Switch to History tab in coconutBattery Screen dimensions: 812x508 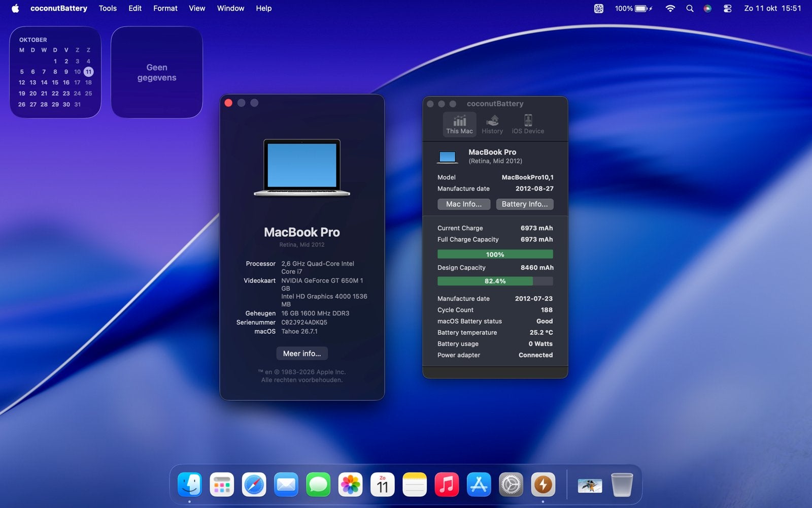492,124
